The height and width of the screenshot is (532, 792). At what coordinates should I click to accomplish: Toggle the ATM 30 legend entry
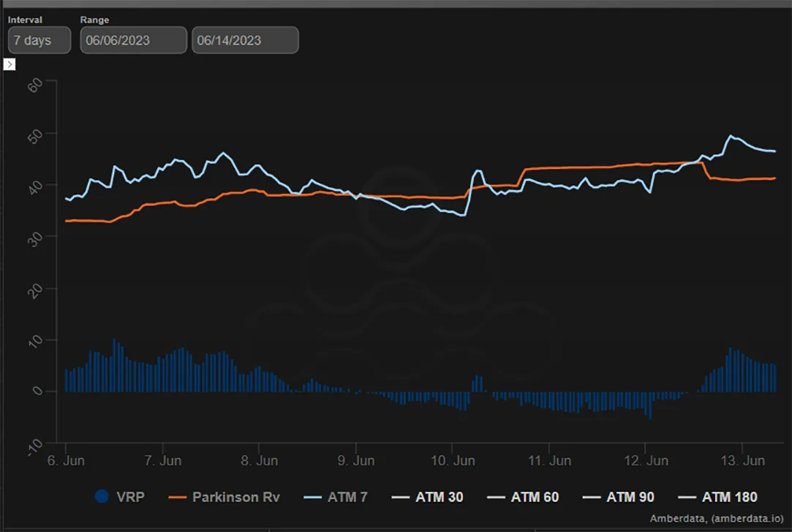point(427,497)
